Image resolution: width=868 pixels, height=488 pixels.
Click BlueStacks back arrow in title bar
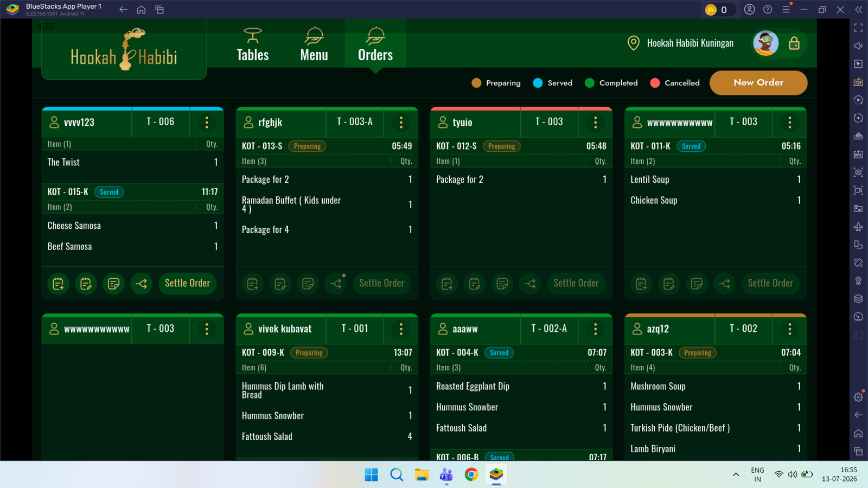(x=123, y=10)
